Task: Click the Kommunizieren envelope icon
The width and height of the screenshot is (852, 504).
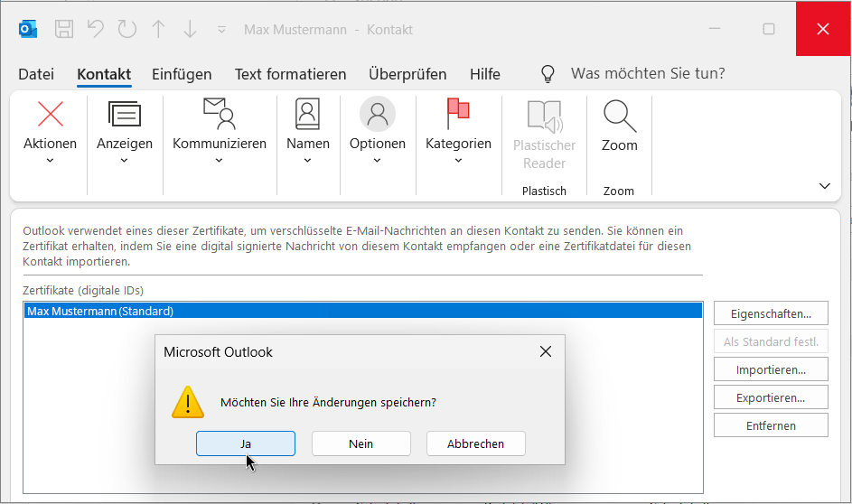Action: (219, 114)
